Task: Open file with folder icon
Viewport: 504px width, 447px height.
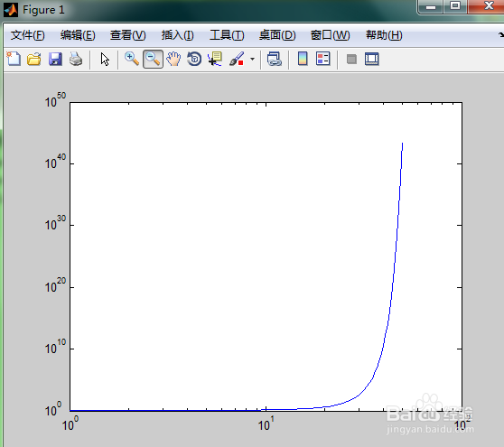Action: pos(34,59)
